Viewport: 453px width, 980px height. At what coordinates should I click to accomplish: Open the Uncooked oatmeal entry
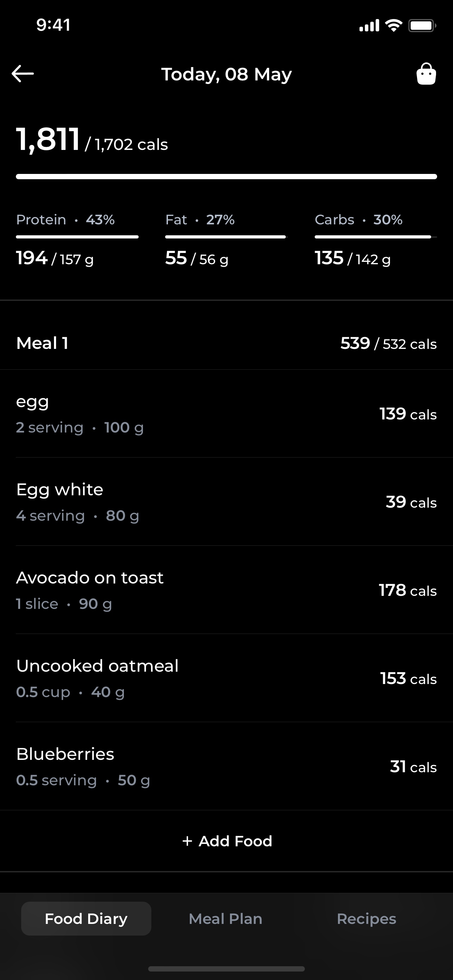tap(227, 678)
